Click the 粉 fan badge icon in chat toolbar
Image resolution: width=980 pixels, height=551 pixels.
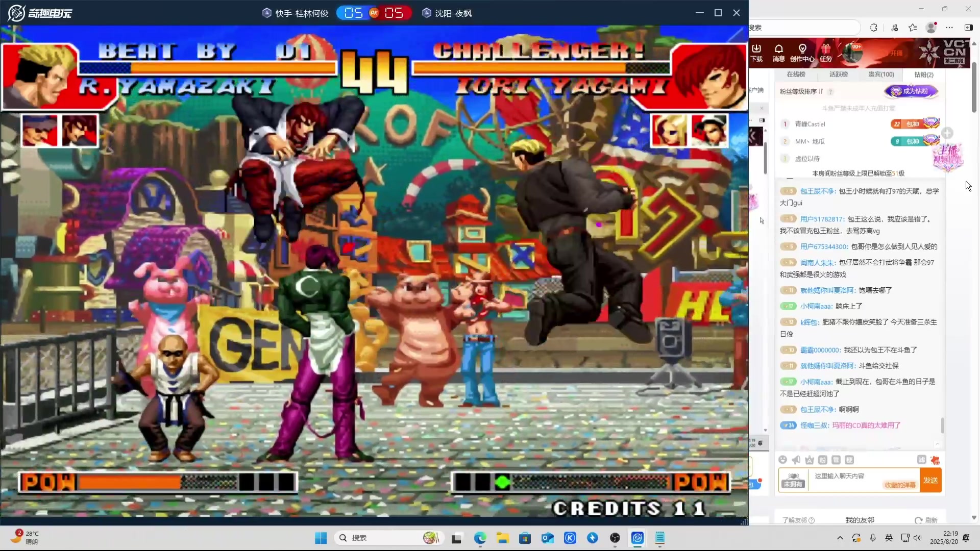point(822,460)
